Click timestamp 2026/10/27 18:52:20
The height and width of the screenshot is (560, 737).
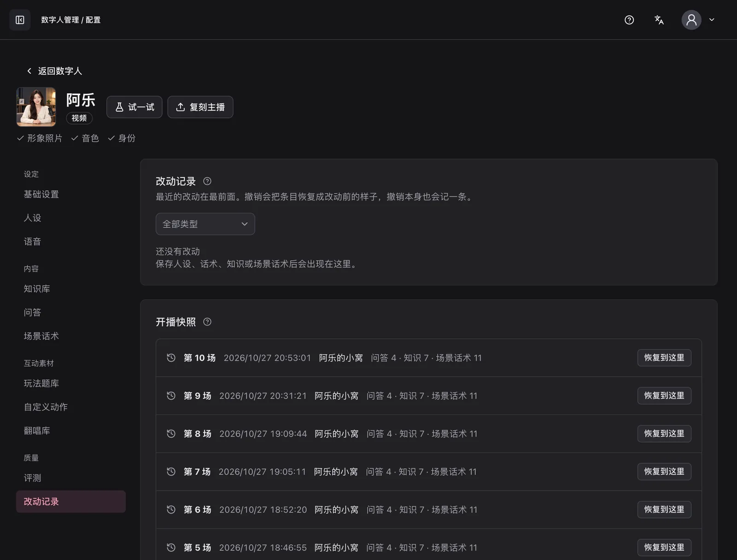[263, 510]
